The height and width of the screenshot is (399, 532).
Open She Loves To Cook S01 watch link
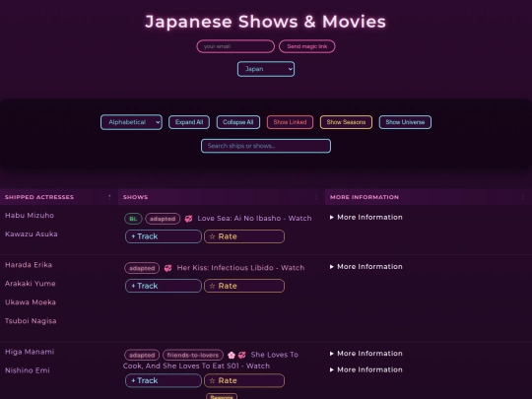211,361
